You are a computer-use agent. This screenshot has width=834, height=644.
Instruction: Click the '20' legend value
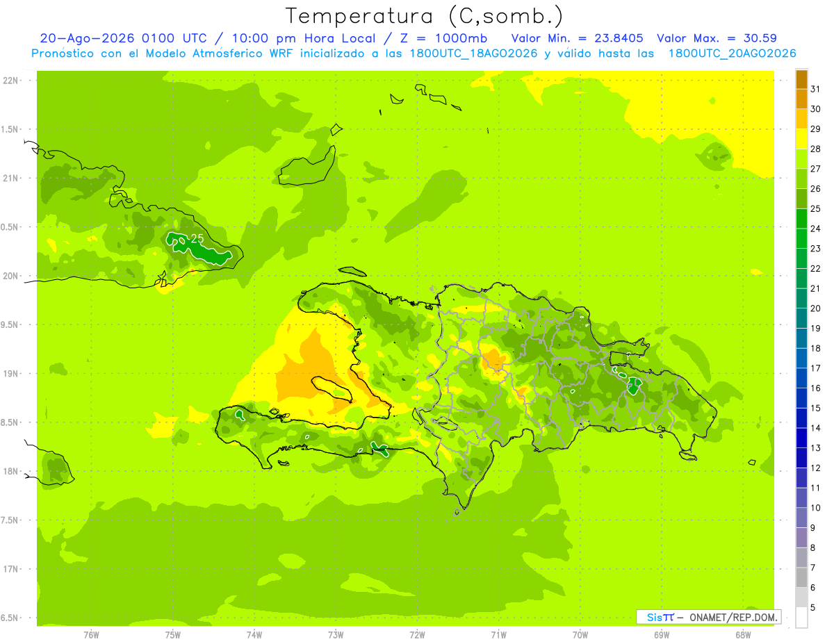(816, 308)
